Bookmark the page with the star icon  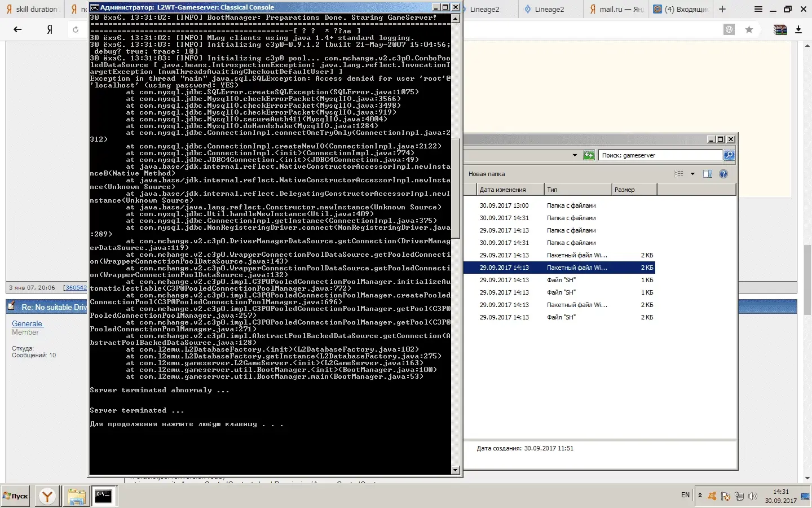tap(749, 29)
